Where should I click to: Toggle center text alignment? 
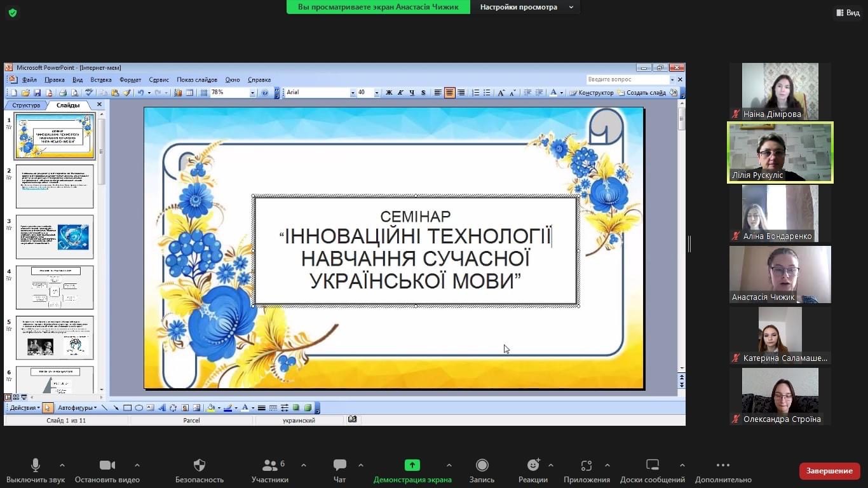(x=450, y=93)
